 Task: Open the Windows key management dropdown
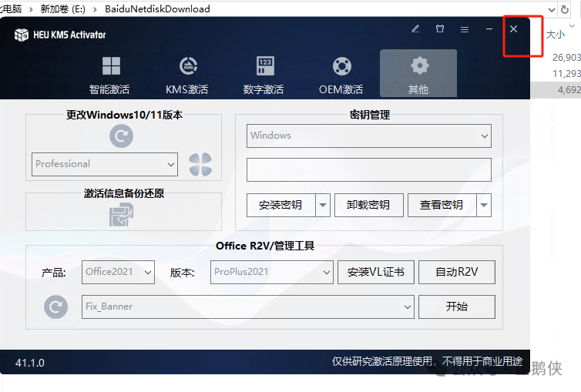click(369, 136)
